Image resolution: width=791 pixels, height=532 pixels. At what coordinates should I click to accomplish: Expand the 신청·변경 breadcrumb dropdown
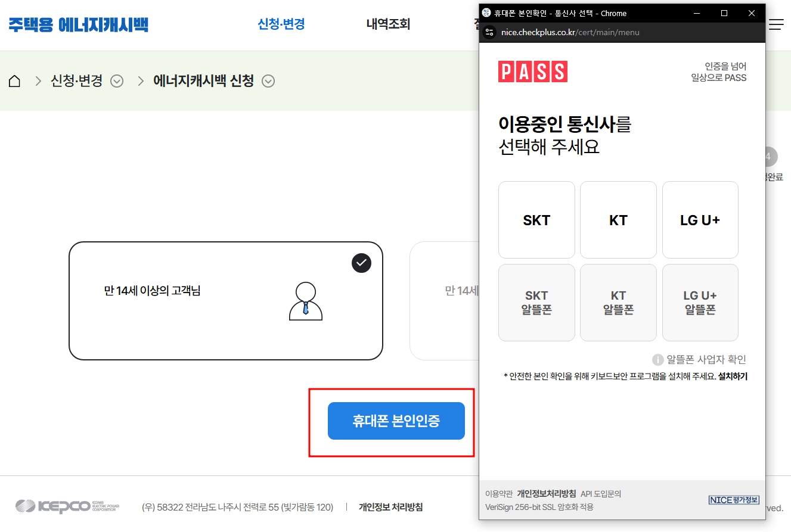[x=117, y=81]
